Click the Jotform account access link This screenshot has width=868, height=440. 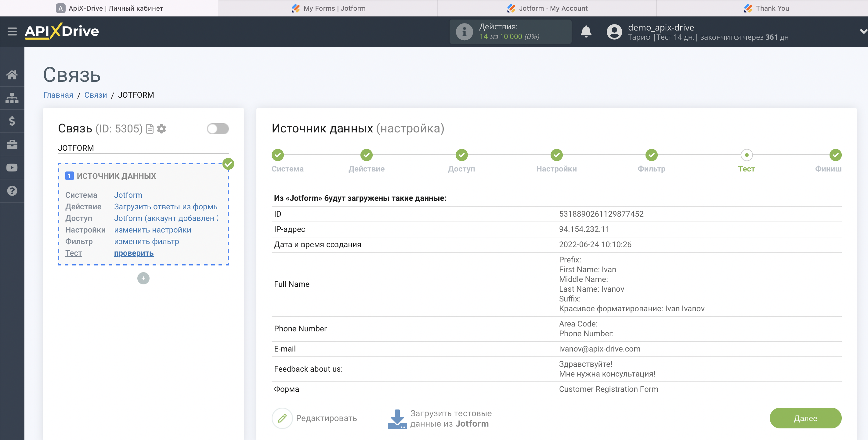(166, 218)
